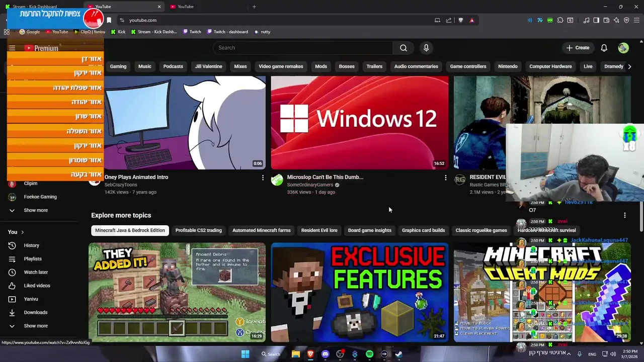Start voice search with microphone icon
644x362 pixels.
click(426, 48)
